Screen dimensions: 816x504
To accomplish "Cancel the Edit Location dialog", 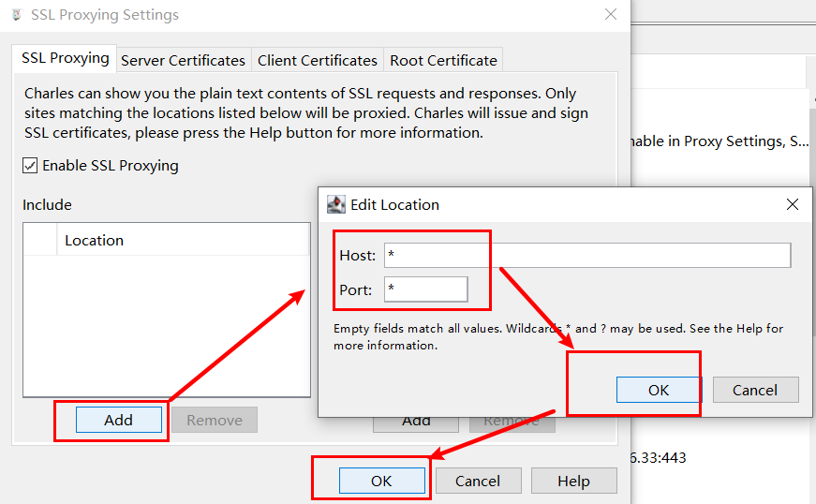I will point(755,390).
